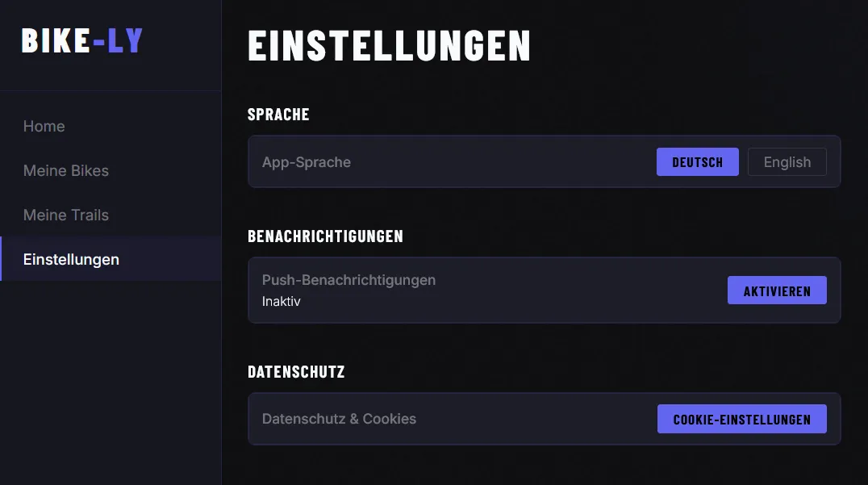Viewport: 868px width, 485px height.
Task: Click the purple -LY part of logo
Action: tap(118, 41)
